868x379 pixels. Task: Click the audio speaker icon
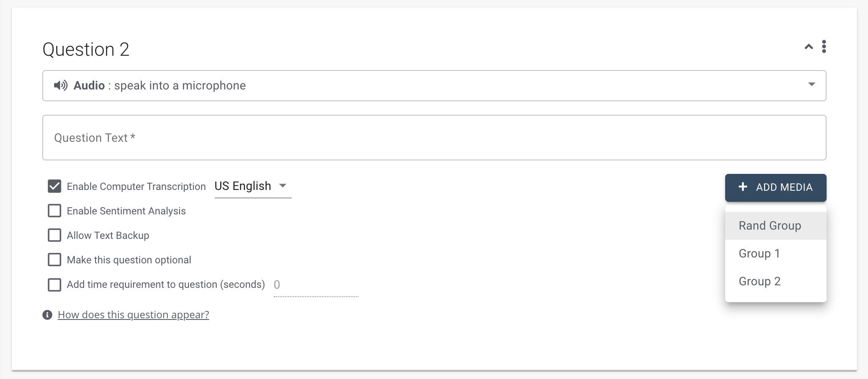click(x=60, y=86)
